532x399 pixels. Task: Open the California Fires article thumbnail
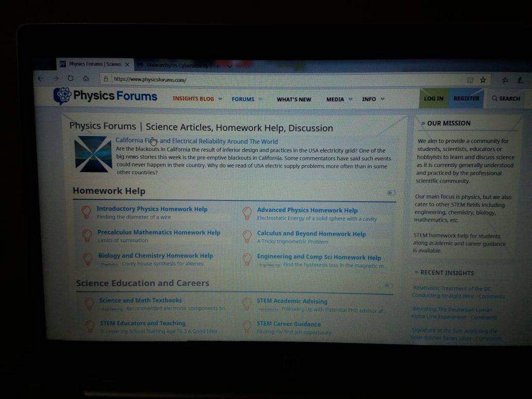click(x=93, y=154)
